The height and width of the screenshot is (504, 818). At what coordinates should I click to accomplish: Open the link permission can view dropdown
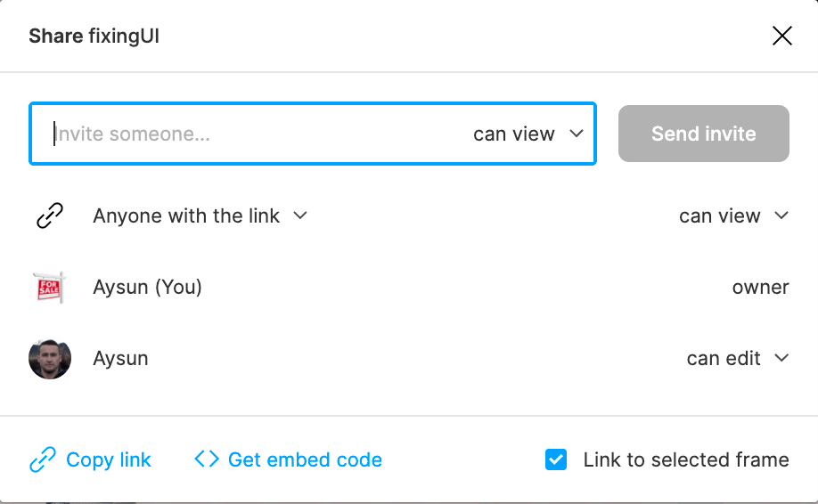point(733,215)
